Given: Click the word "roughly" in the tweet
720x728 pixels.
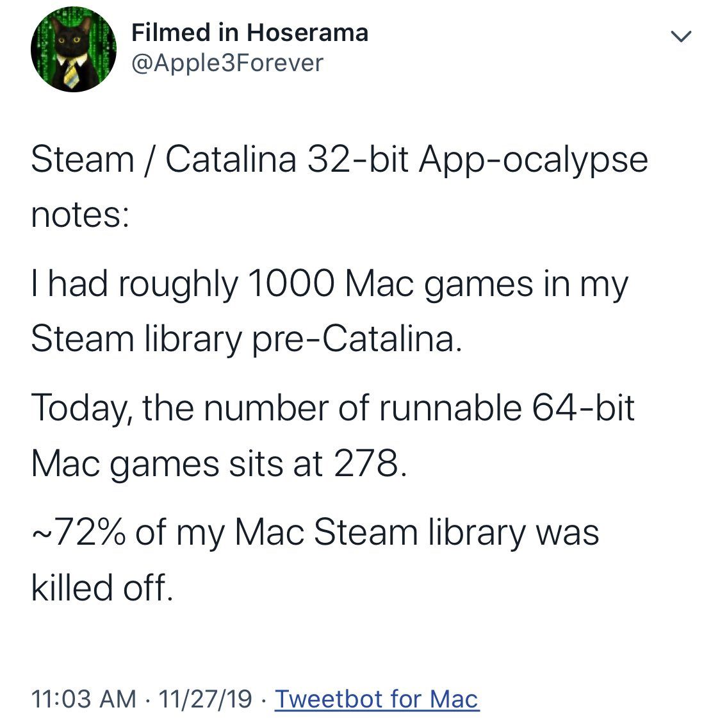Looking at the screenshot, I should 178,283.
